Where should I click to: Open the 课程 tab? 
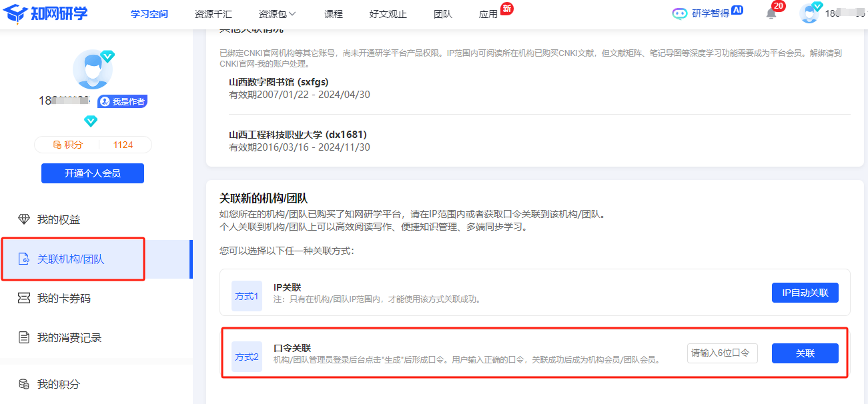334,14
